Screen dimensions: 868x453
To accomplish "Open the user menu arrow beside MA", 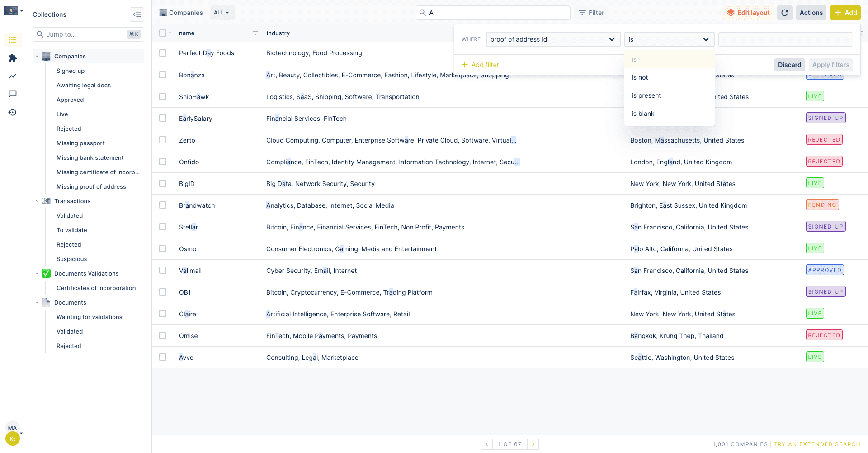I will coord(21,433).
